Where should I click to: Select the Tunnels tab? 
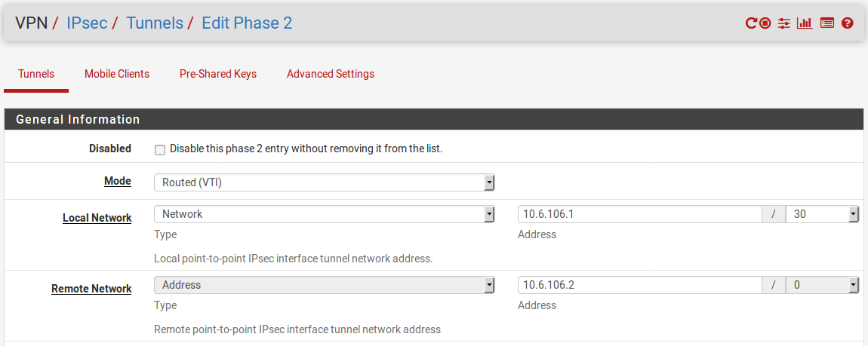(36, 74)
